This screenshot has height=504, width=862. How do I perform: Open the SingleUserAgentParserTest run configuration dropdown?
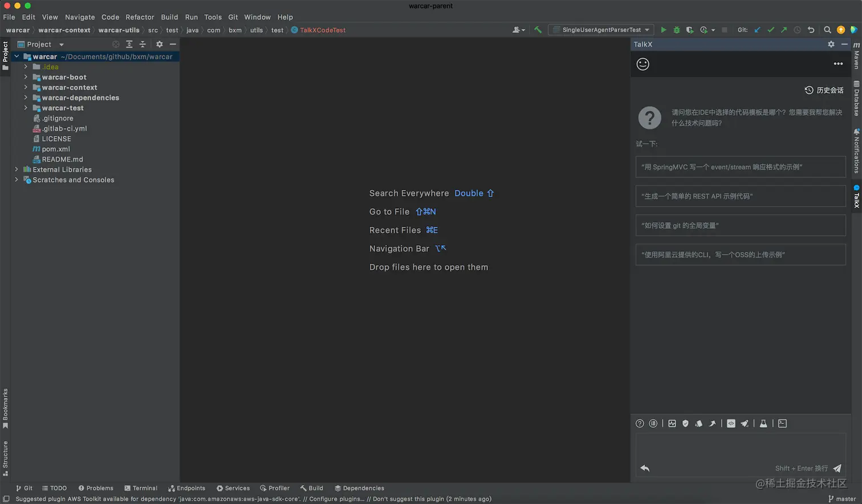click(601, 30)
